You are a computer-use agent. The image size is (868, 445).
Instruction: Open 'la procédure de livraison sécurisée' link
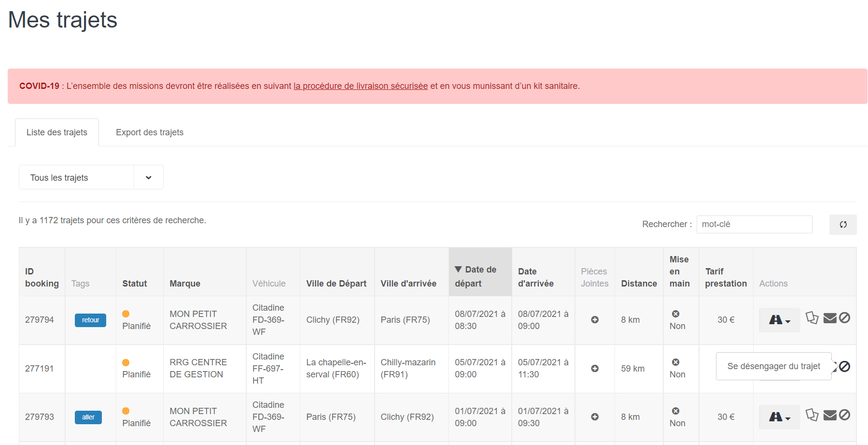pyautogui.click(x=361, y=86)
